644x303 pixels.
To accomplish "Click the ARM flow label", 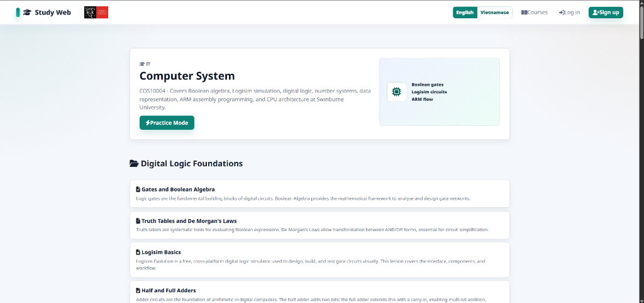I will (x=422, y=99).
